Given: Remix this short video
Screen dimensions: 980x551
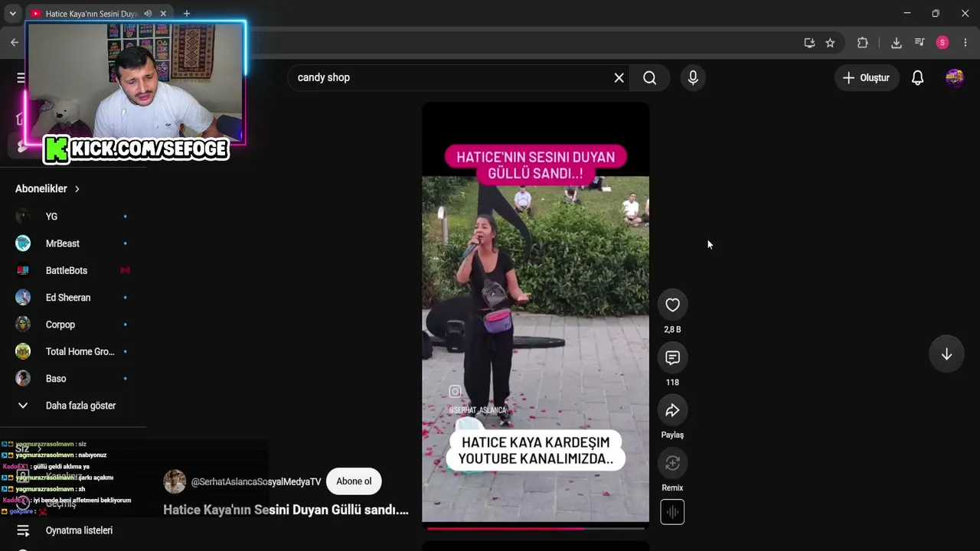Looking at the screenshot, I should point(672,464).
